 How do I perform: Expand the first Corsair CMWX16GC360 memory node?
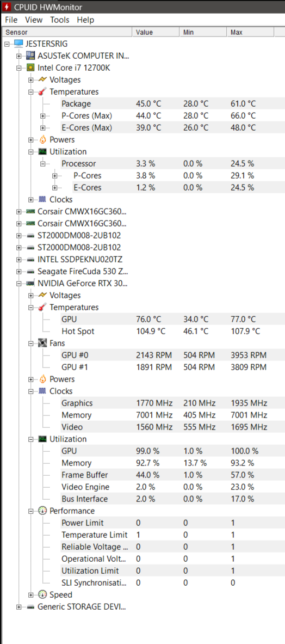click(18, 212)
